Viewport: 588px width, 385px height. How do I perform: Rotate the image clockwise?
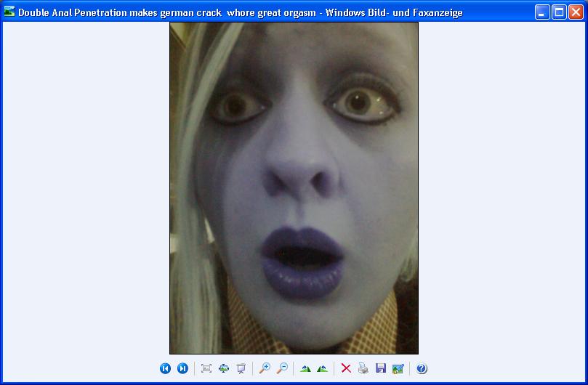coord(305,368)
